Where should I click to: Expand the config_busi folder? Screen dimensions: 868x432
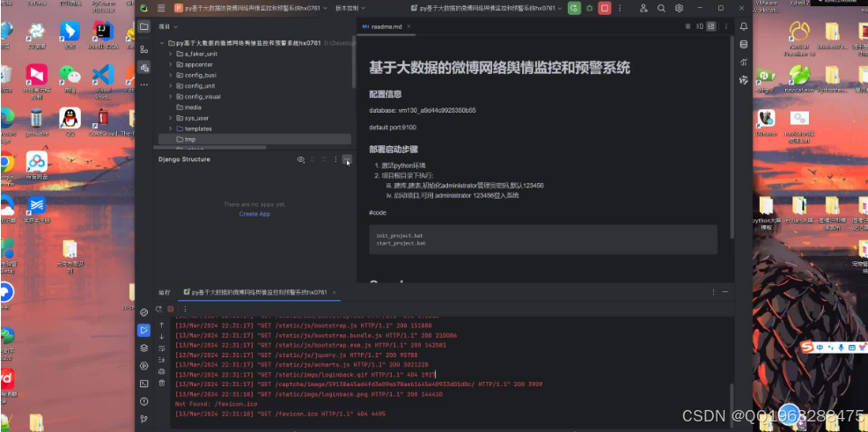click(x=171, y=76)
